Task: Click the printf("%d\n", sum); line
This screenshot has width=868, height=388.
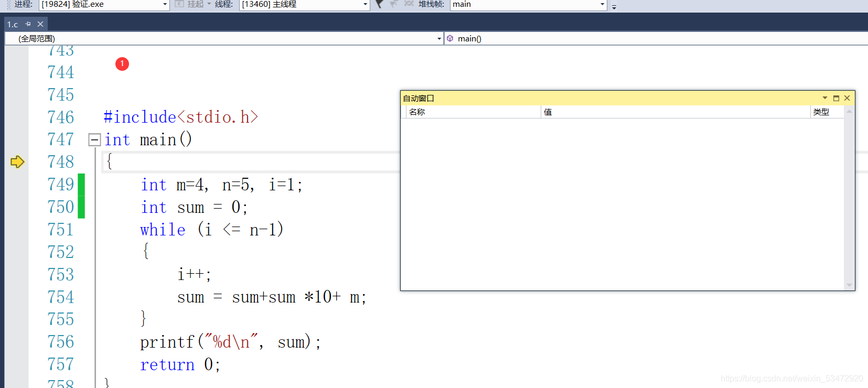Action: [x=231, y=342]
